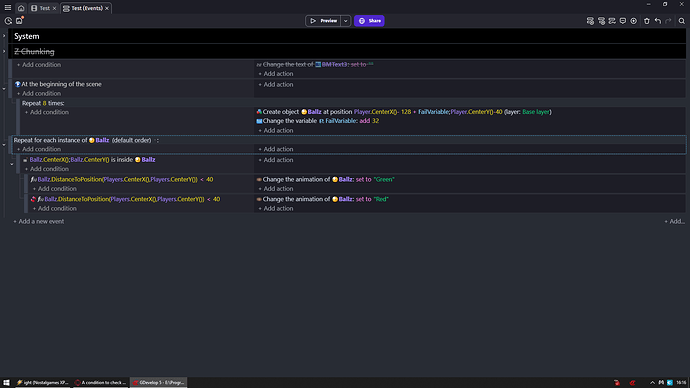The width and height of the screenshot is (690, 388).
Task: Delete the selected event with the trash icon
Action: point(646,21)
